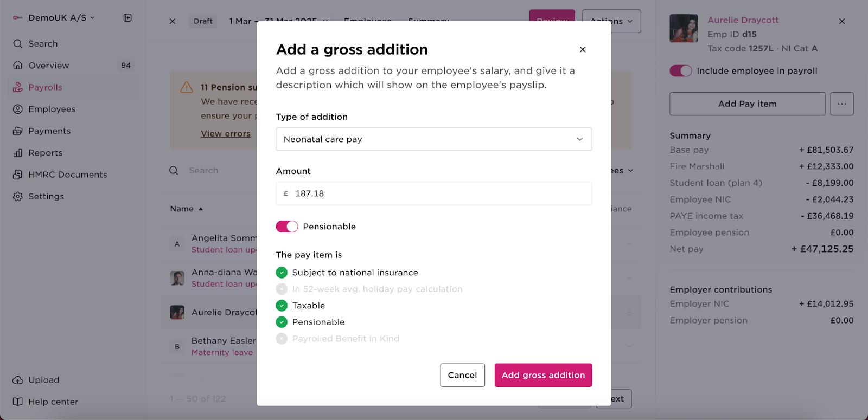868x420 pixels.
Task: Open the Payrolls section icon
Action: (x=17, y=87)
